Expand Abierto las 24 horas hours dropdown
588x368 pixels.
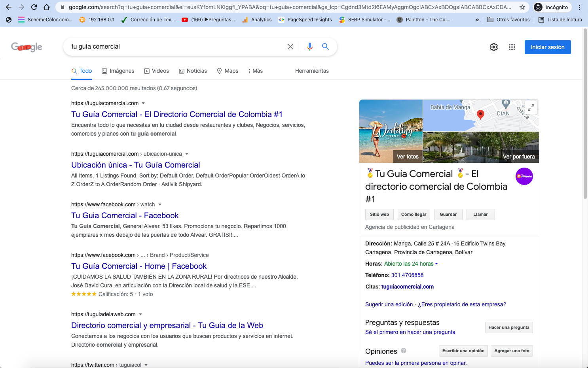pyautogui.click(x=411, y=264)
